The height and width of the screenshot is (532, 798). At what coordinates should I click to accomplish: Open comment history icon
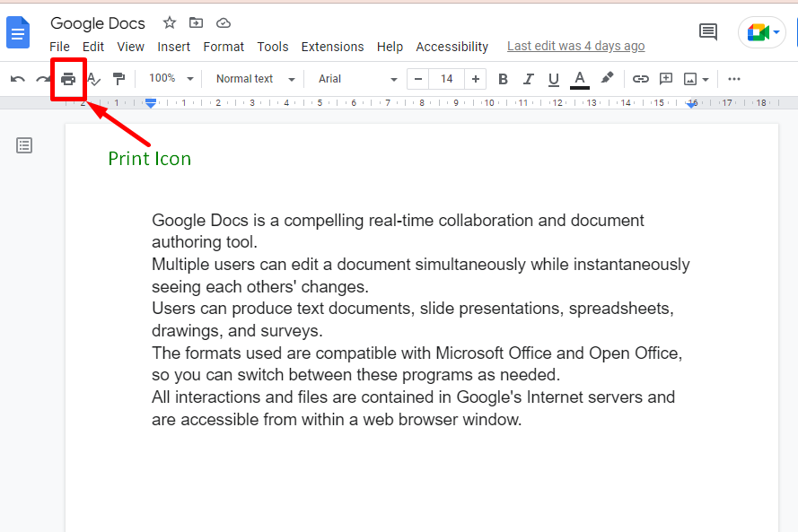[x=708, y=32]
